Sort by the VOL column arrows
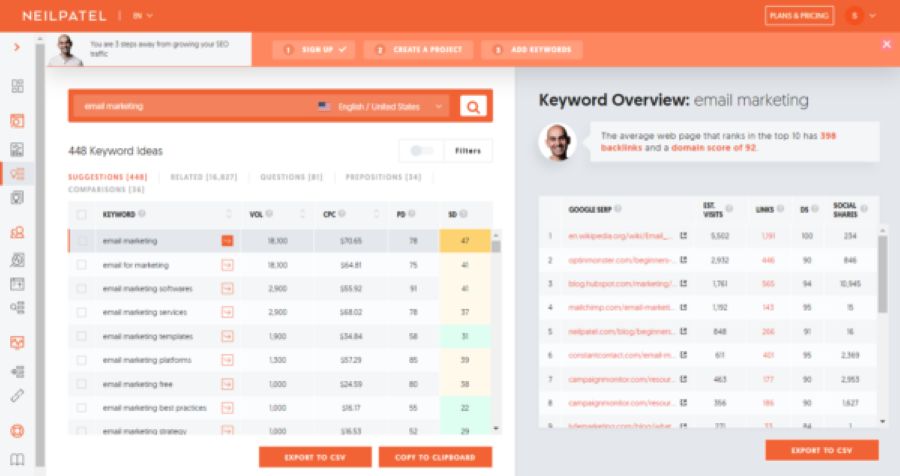The image size is (900, 476). [302, 214]
